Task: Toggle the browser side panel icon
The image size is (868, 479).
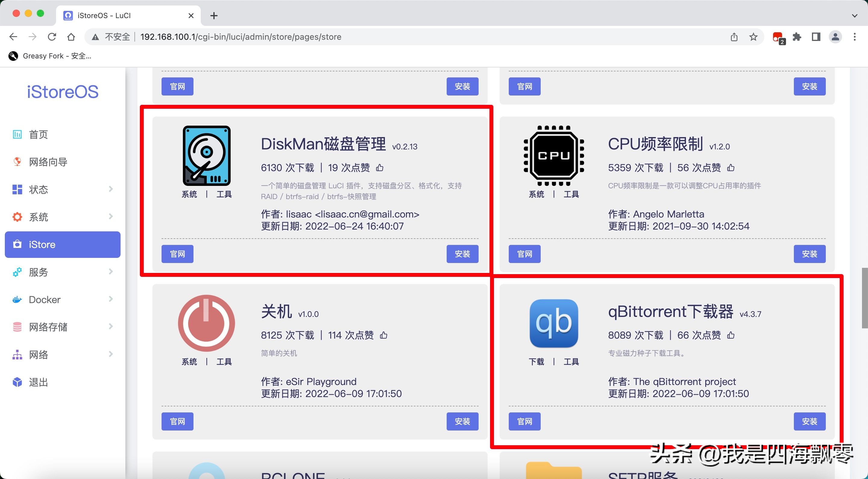Action: tap(816, 37)
